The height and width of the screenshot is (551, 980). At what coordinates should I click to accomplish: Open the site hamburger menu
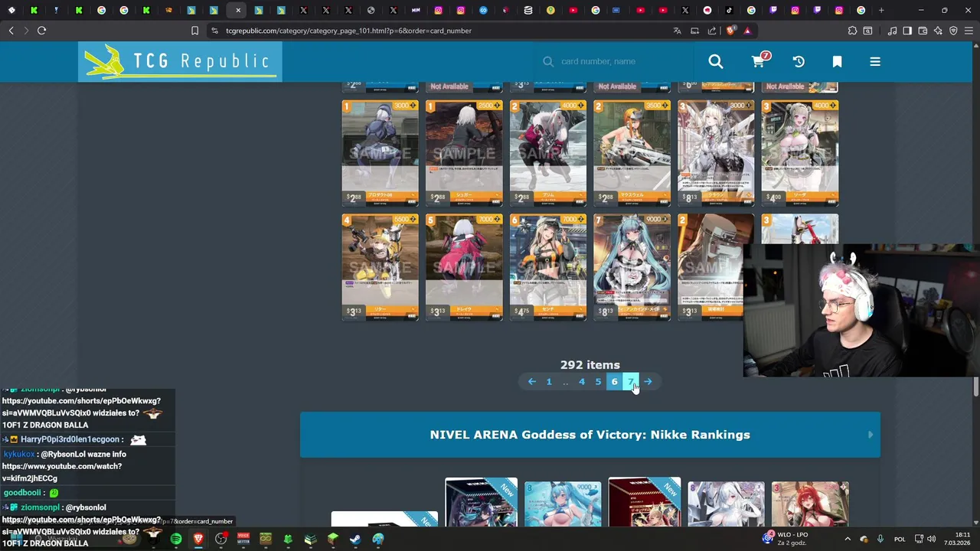pos(875,61)
